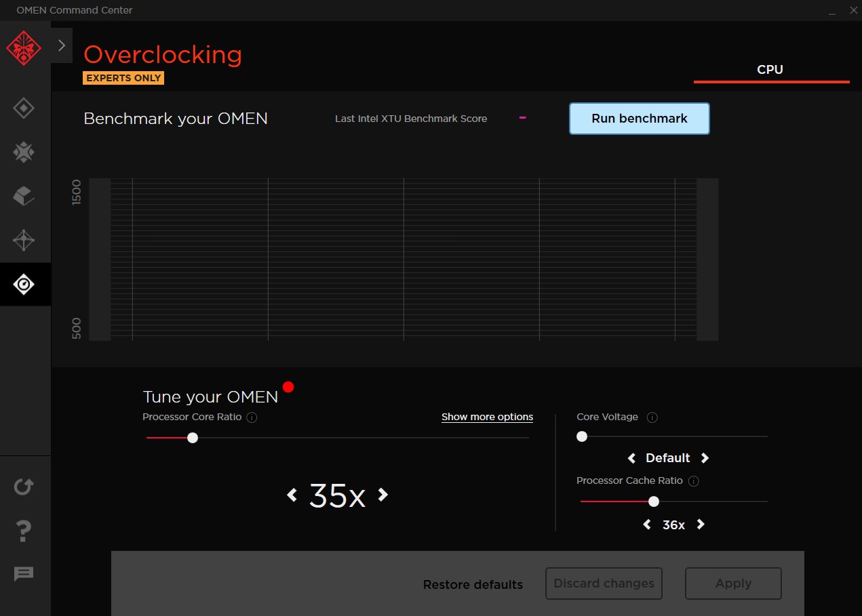Viewport: 862px width, 616px height.
Task: Increase Core Voltage with right arrow beside Default
Action: pyautogui.click(x=705, y=458)
